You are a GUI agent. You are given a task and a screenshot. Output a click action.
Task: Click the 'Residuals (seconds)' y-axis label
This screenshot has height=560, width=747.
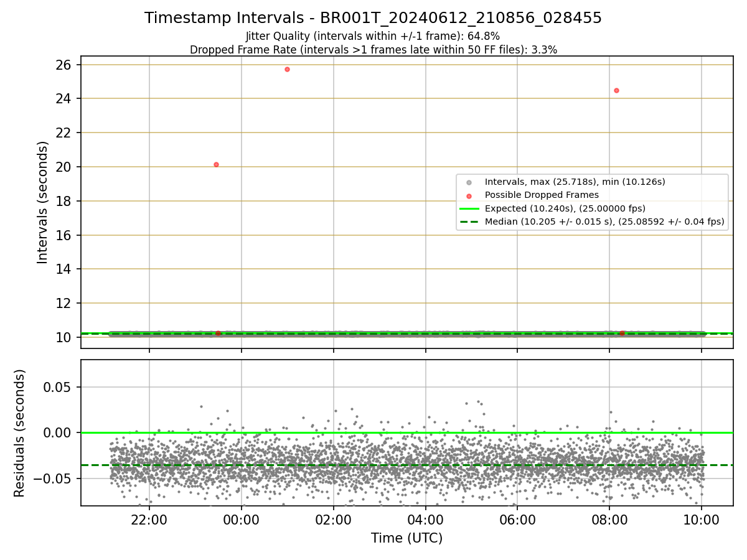coord(19,433)
